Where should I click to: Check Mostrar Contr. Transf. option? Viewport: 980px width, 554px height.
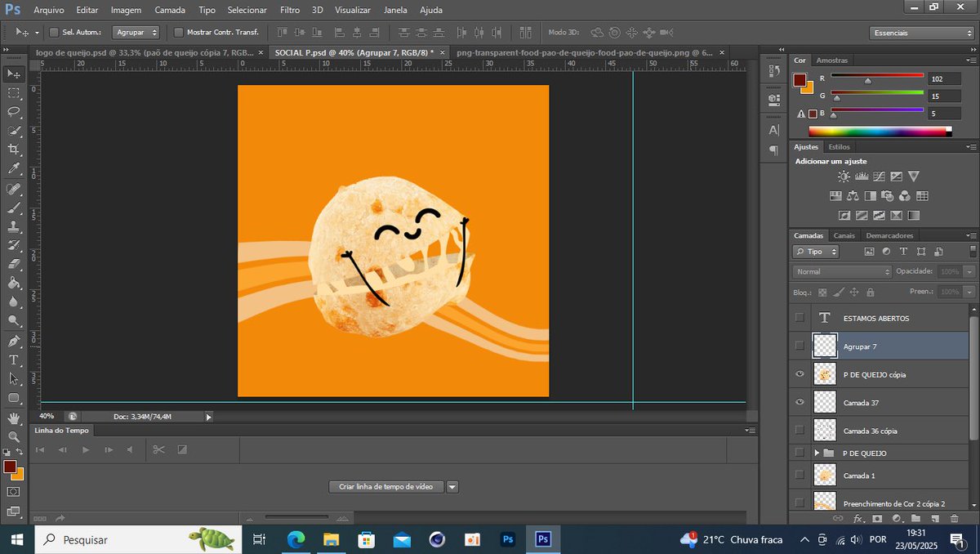click(179, 33)
